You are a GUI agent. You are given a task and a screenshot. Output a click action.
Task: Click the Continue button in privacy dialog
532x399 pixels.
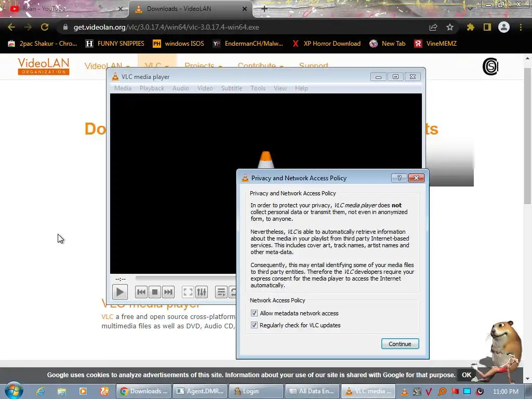click(400, 344)
